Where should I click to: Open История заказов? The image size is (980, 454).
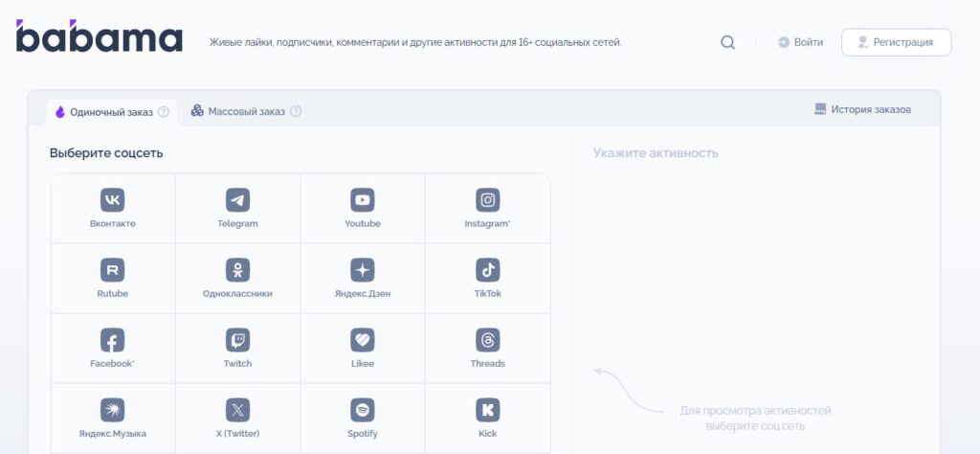(862, 109)
